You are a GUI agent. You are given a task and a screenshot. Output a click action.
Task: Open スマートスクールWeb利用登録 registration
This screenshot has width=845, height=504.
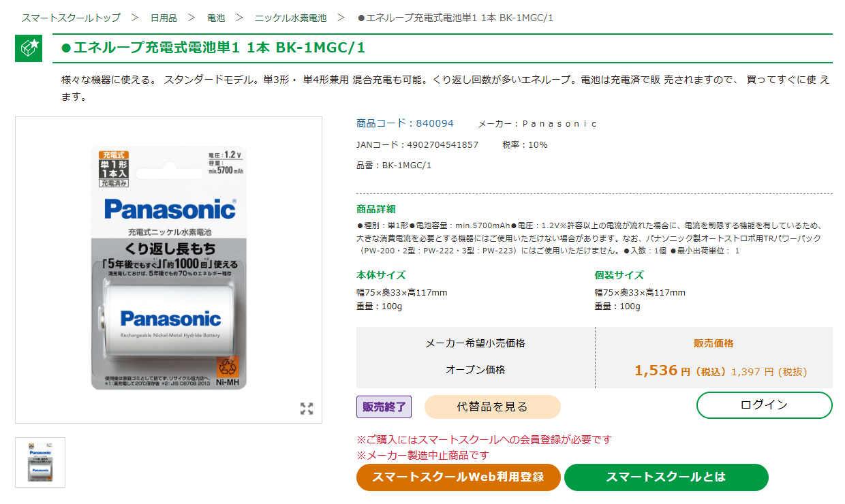(x=458, y=477)
